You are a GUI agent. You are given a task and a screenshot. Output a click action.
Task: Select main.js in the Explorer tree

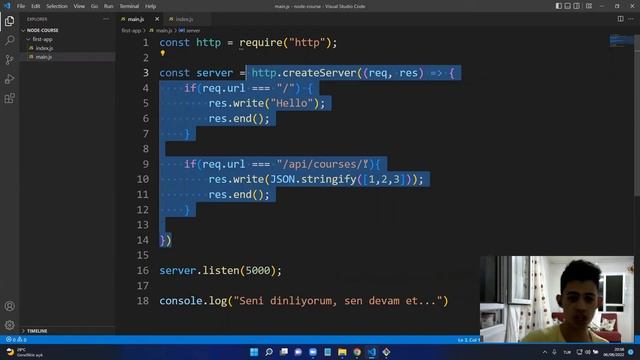(67, 57)
